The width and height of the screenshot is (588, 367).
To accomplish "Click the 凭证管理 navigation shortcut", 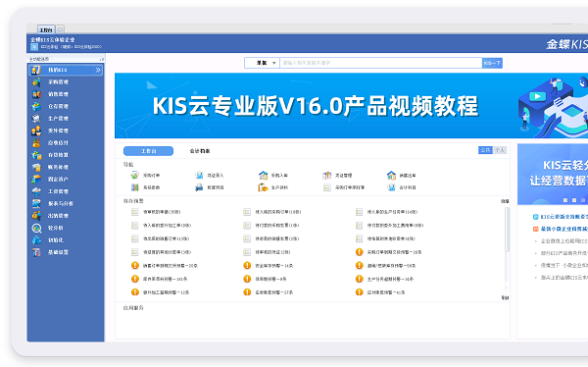I will coord(337,175).
